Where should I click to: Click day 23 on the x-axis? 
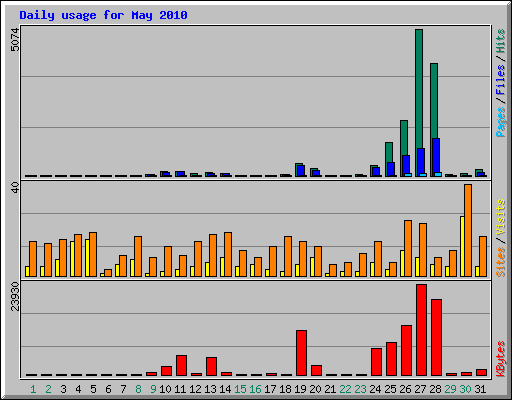click(x=360, y=389)
